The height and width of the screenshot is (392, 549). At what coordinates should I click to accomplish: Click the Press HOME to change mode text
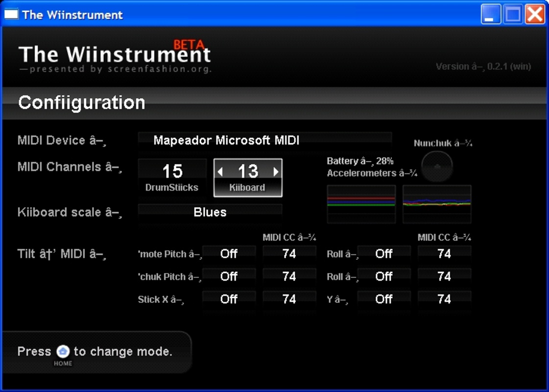click(95, 351)
